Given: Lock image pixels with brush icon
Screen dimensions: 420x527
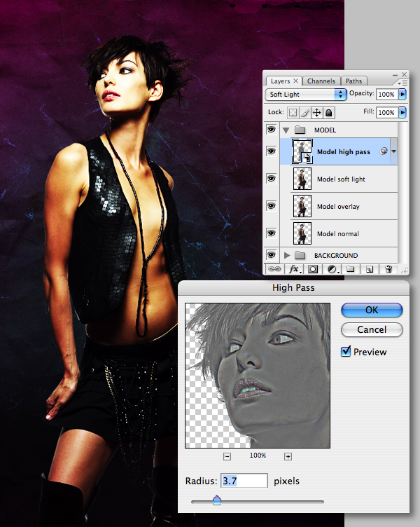Looking at the screenshot, I should pos(304,113).
